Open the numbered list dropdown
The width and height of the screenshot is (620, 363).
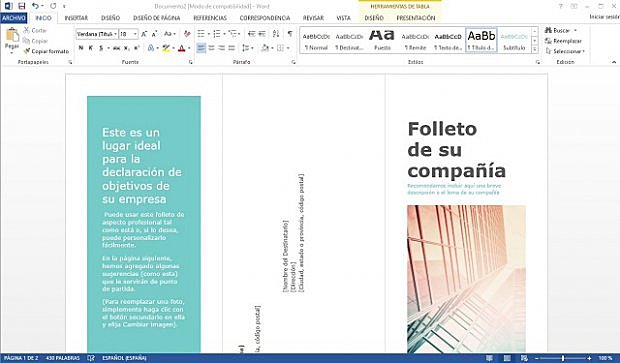coord(224,34)
